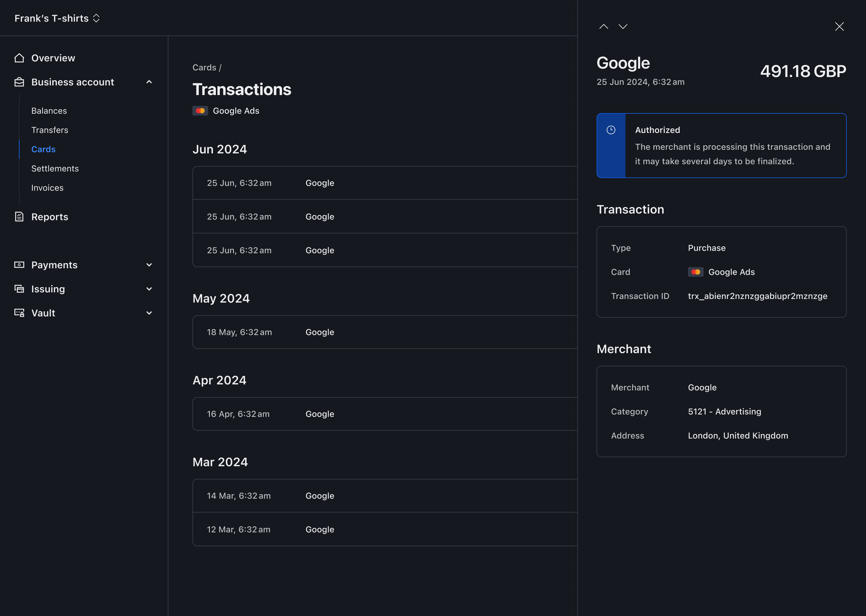Open the 16 Apr Google transaction
Screen dimensions: 866x616
point(385,414)
